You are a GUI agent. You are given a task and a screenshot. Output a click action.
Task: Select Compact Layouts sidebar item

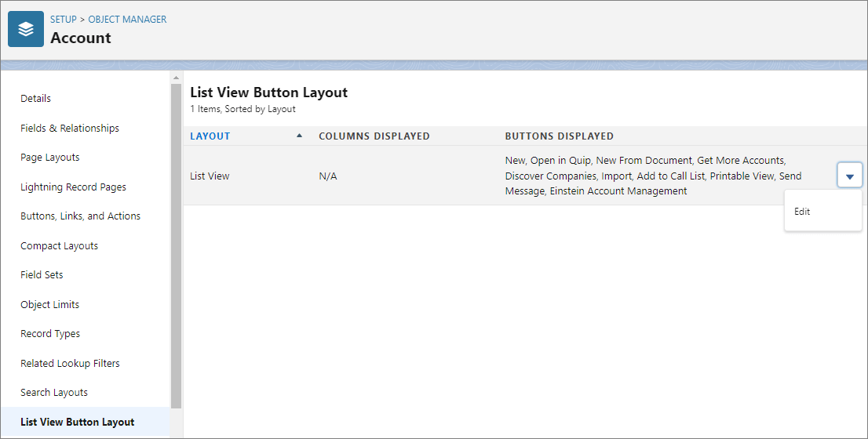[x=59, y=246]
